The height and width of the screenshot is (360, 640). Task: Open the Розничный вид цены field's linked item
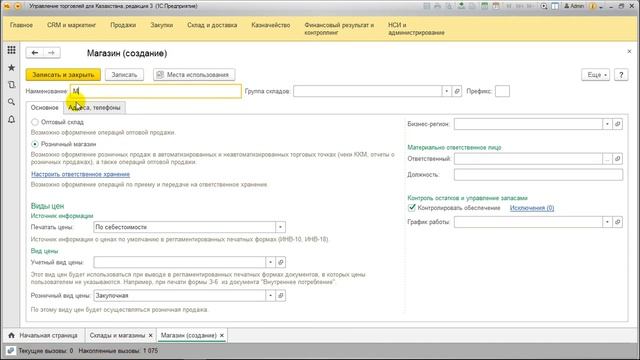point(280,296)
